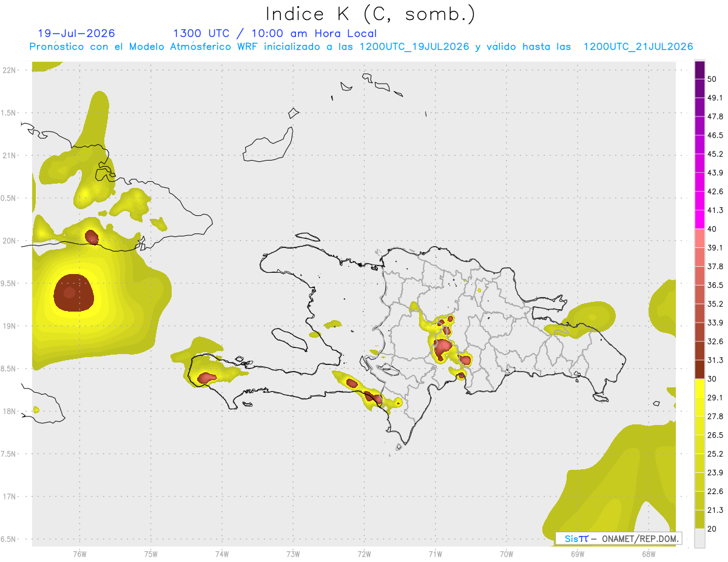Click the colorbar value '36.5'
Viewport: 728px width, 562px height.
pos(715,285)
